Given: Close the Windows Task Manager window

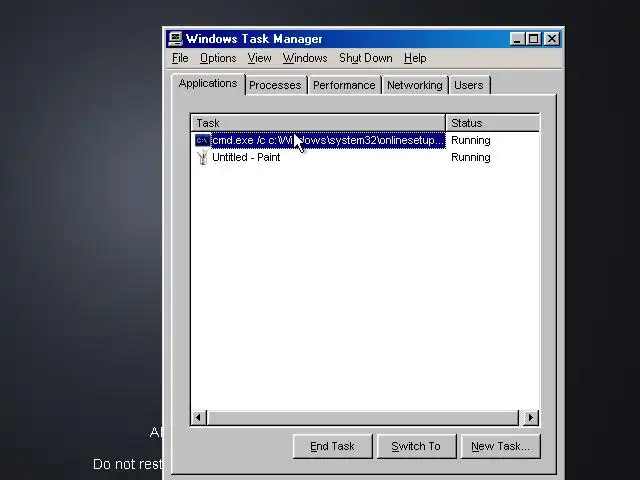Looking at the screenshot, I should [552, 39].
